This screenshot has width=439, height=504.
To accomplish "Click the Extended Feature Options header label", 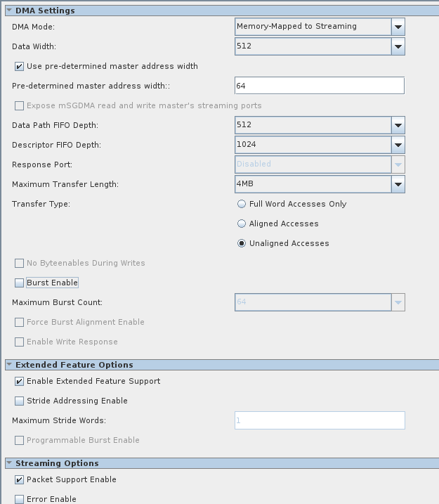I will [74, 365].
